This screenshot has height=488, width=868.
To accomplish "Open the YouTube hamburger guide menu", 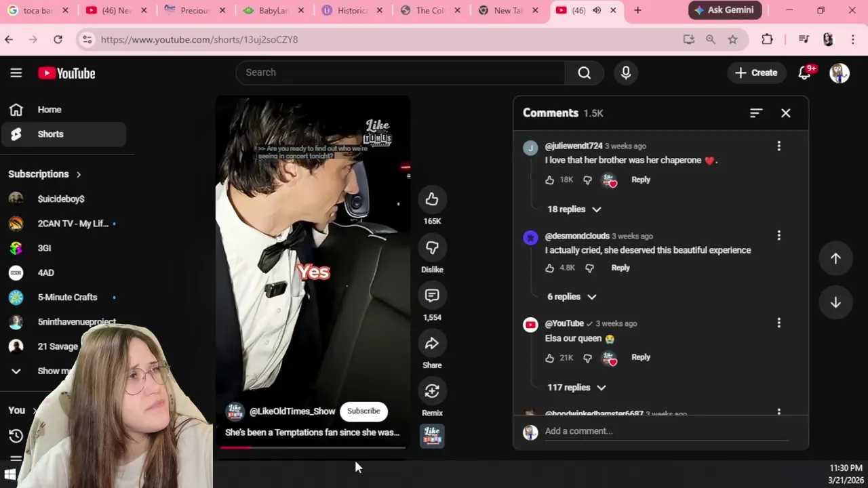I will point(16,73).
